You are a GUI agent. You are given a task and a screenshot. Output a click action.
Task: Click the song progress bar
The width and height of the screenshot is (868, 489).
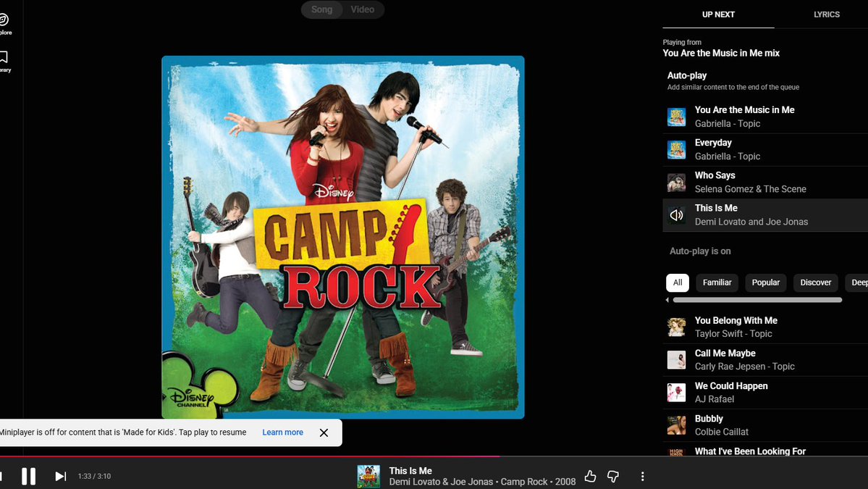[434, 456]
